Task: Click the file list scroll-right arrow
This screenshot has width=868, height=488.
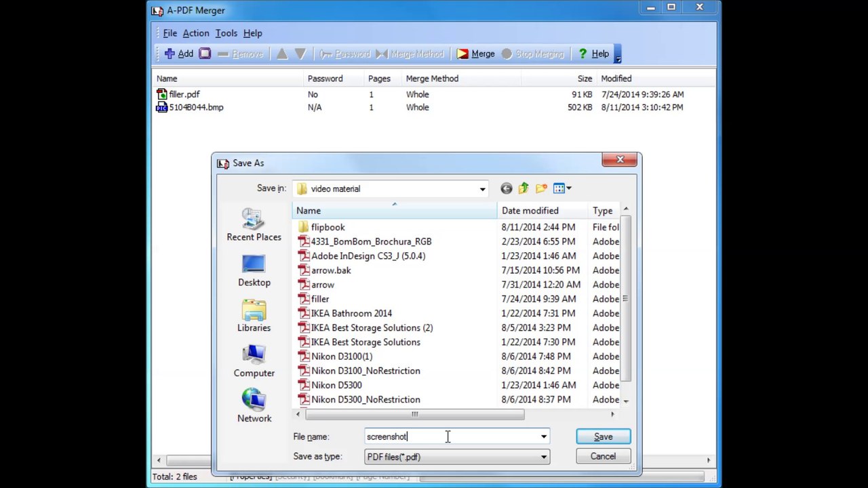Action: (x=612, y=414)
